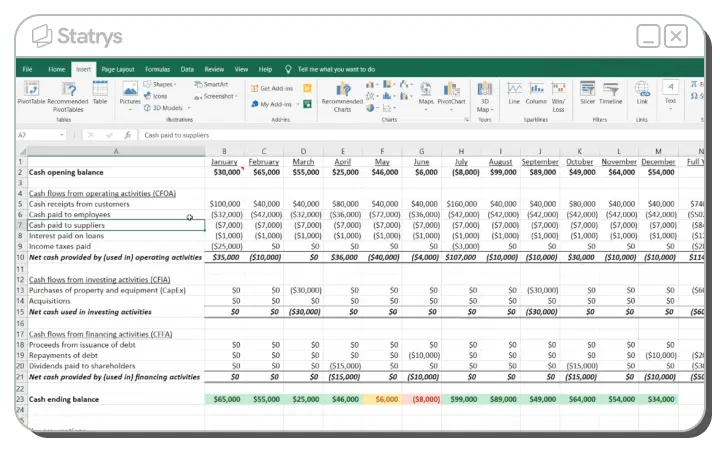
Task: Click Recommended Charts icon
Action: (343, 97)
